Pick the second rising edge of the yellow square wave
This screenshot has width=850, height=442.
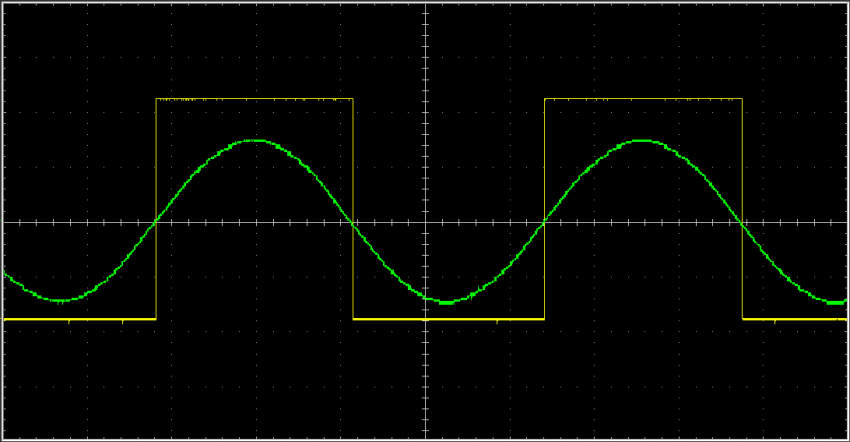544,210
